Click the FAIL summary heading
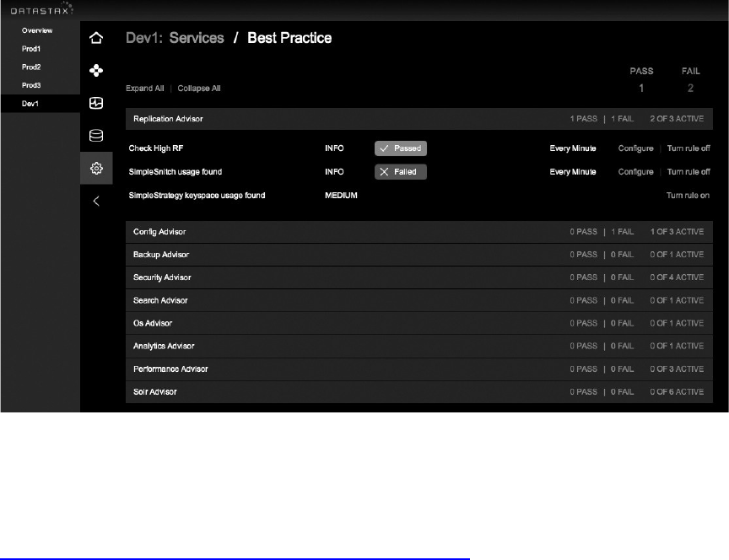Image resolution: width=729 pixels, height=560 pixels. pos(690,71)
